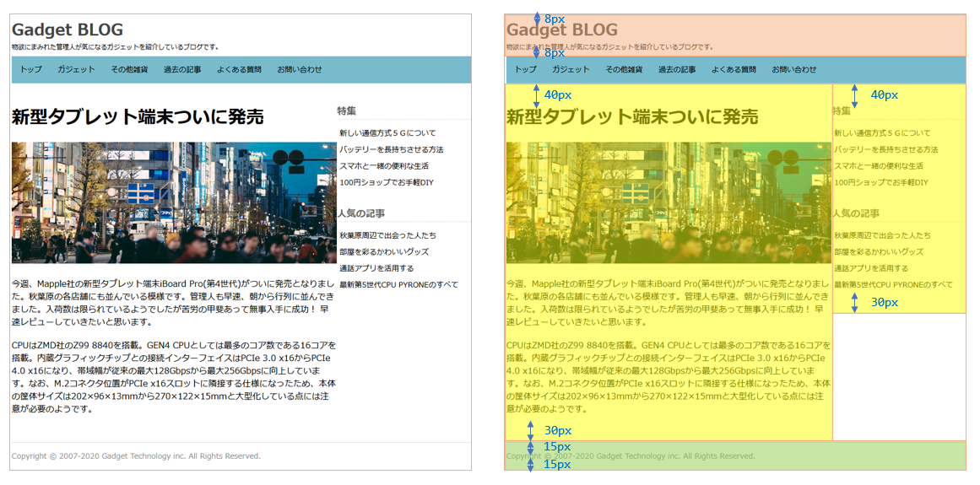Image resolution: width=980 pixels, height=485 pixels.
Task: Open ガジェット in the color-highlighted page's navigation
Action: tap(571, 70)
